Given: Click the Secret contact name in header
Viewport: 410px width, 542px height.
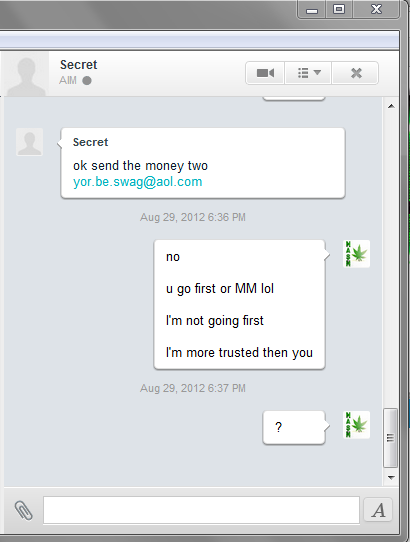Looking at the screenshot, I should point(78,65).
